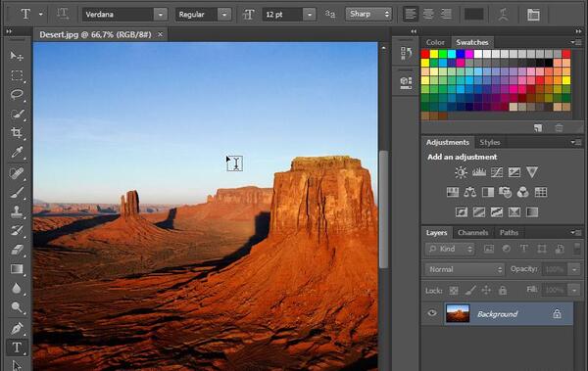Switch to the Paths tab
The width and height of the screenshot is (588, 371).
click(509, 233)
